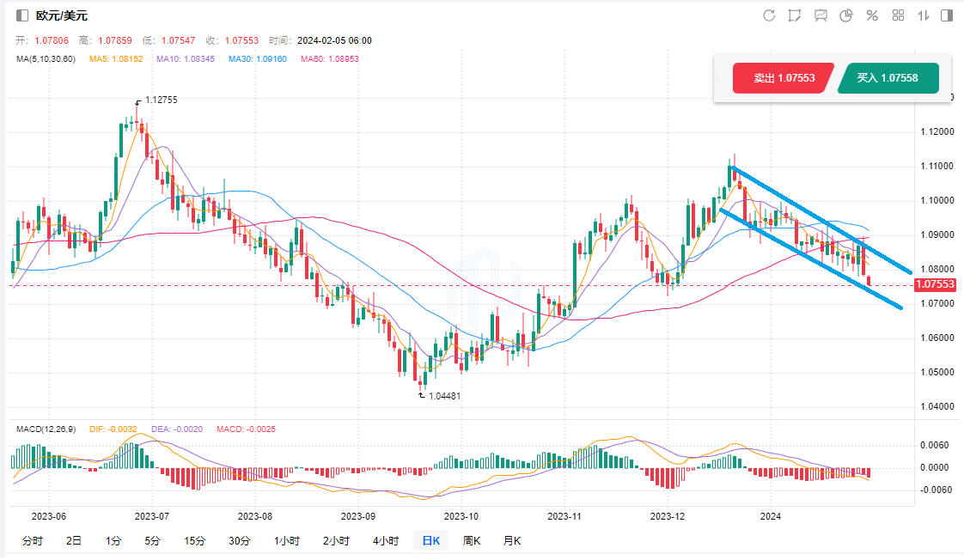Click the MA(5,10,30,60) indicator label
Viewport: 964px width, 560px height.
click(46, 58)
